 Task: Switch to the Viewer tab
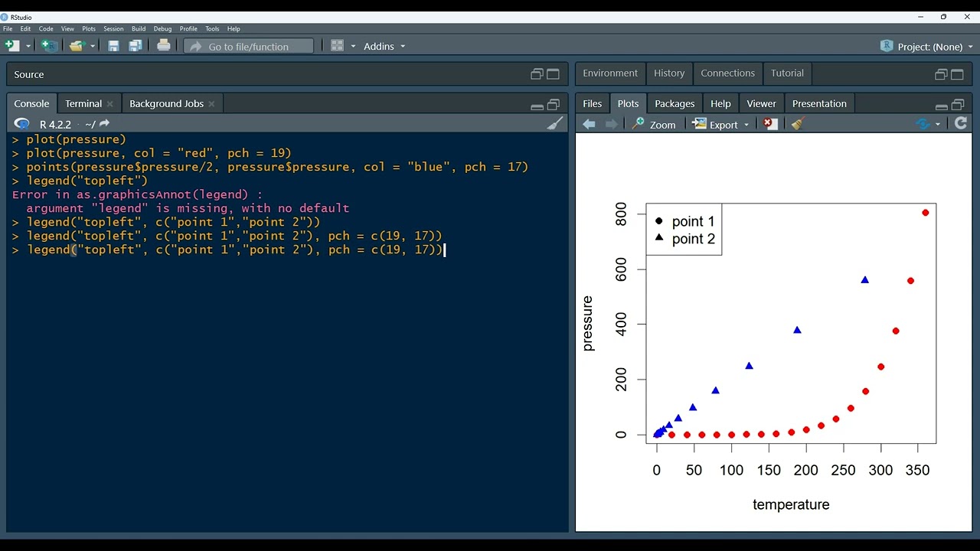[x=761, y=103]
